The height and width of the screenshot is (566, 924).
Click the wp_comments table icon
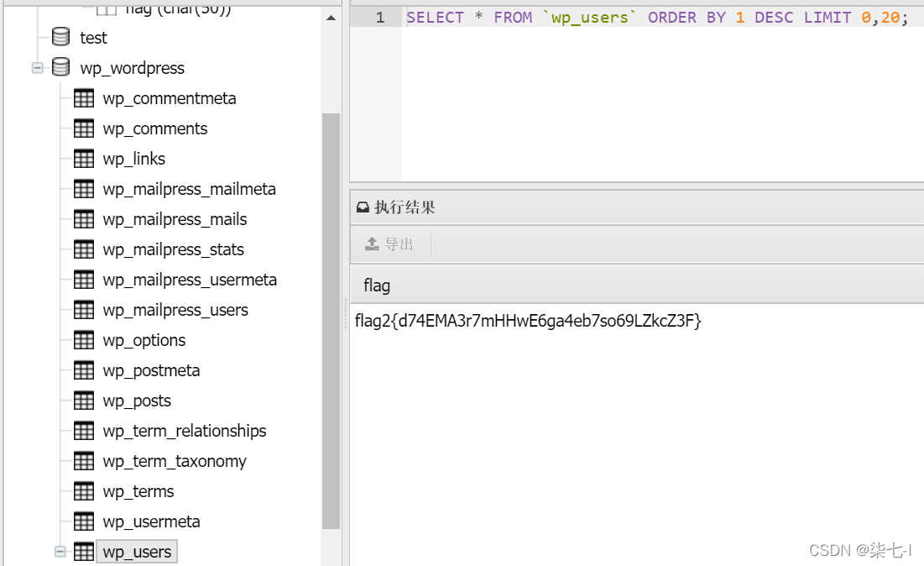click(84, 128)
